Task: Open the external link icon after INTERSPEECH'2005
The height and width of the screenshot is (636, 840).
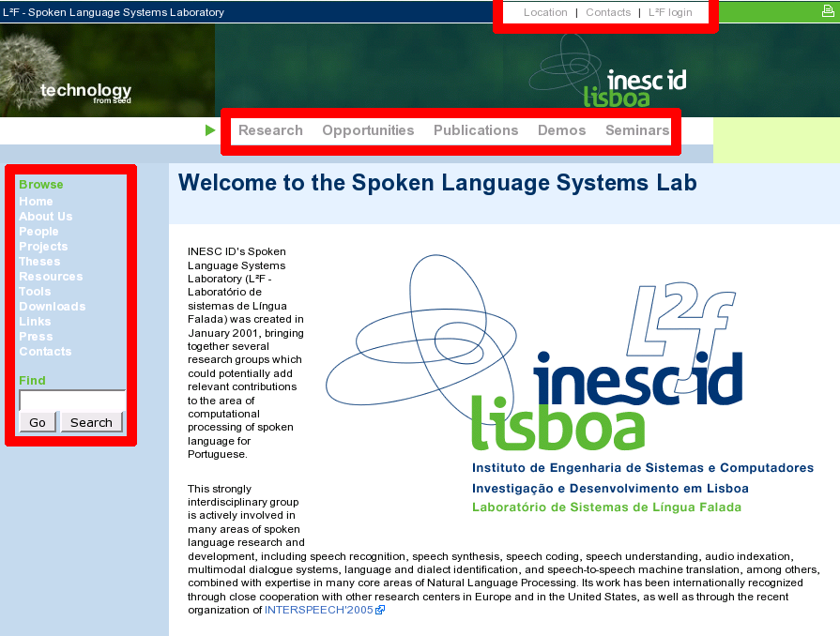Action: 380,610
